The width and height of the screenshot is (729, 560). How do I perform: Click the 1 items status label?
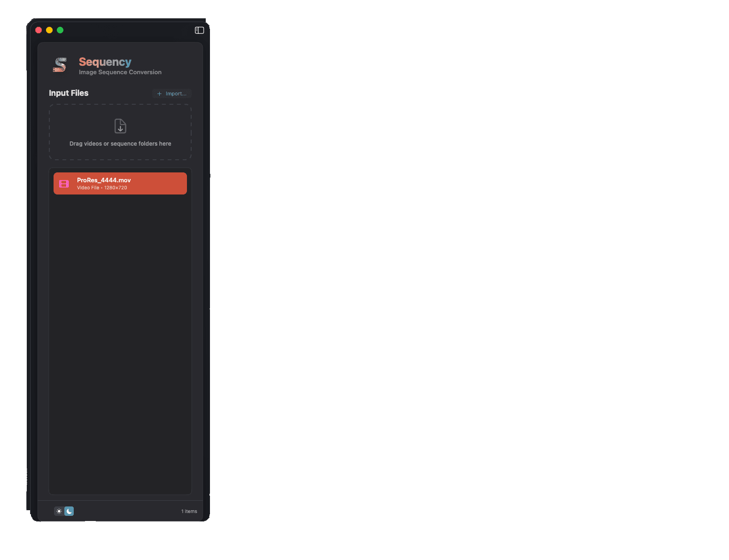point(189,511)
